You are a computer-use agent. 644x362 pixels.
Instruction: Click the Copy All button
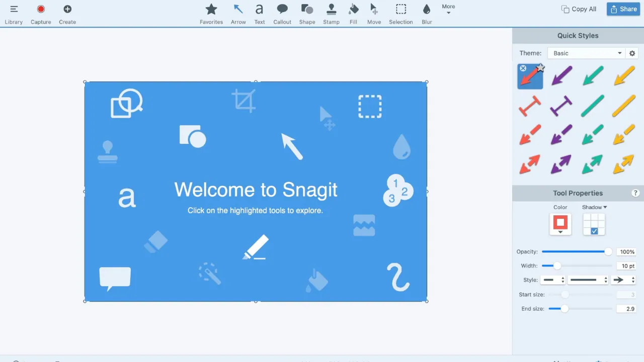pos(579,9)
